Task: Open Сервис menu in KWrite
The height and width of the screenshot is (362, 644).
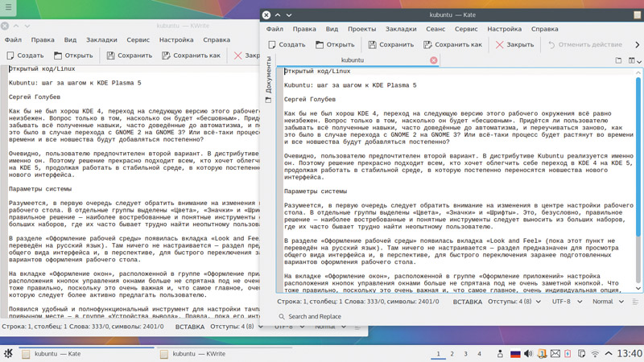Action: click(x=138, y=39)
